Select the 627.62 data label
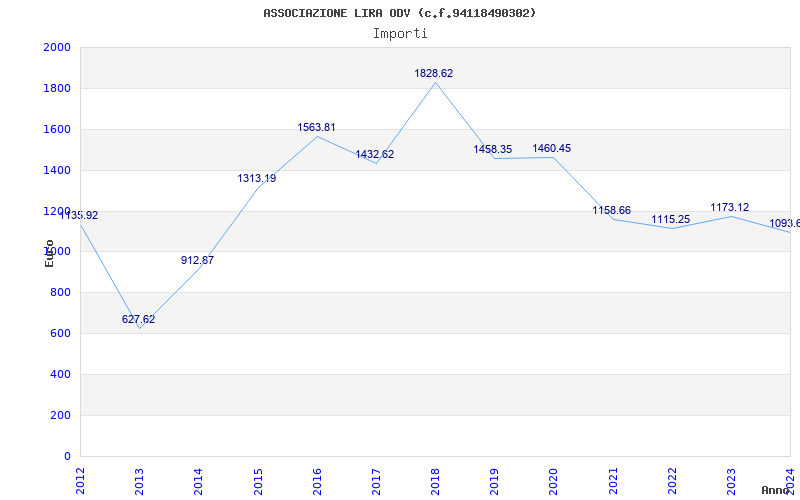The width and height of the screenshot is (800, 500). coord(138,319)
